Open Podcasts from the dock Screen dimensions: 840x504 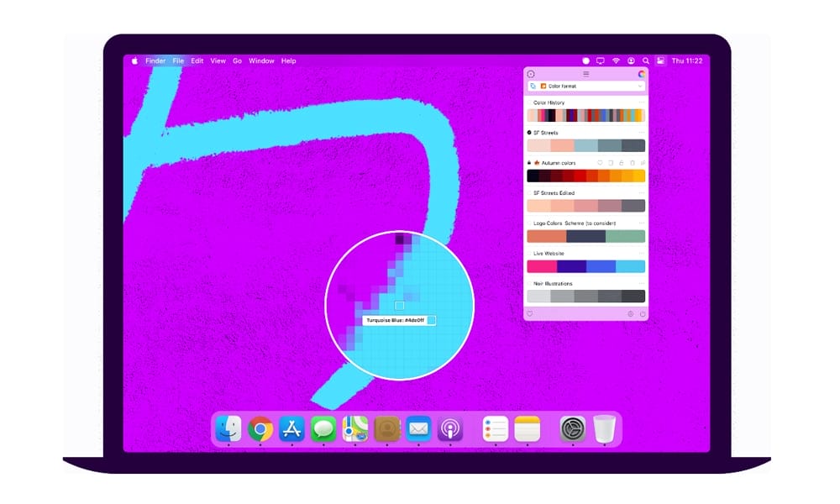pos(450,429)
